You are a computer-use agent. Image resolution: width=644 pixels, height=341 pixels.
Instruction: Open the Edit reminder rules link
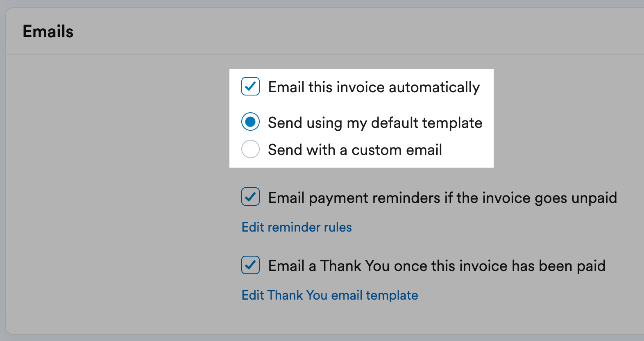click(x=297, y=227)
